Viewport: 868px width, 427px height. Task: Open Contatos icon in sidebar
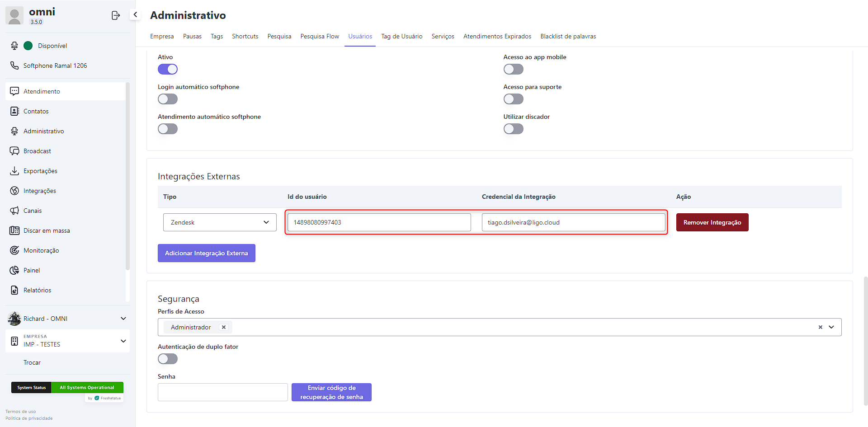[14, 111]
